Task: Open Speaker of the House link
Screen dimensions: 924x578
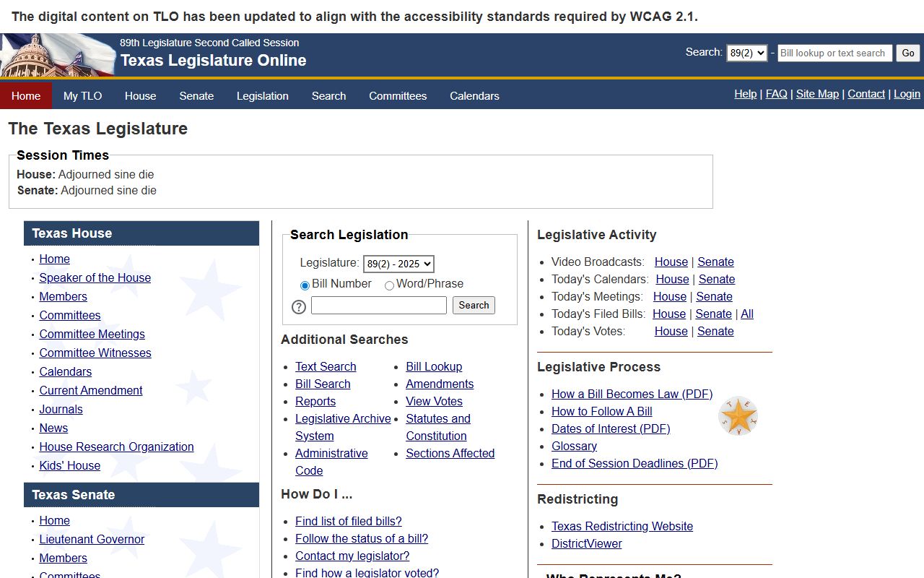Action: 95,277
